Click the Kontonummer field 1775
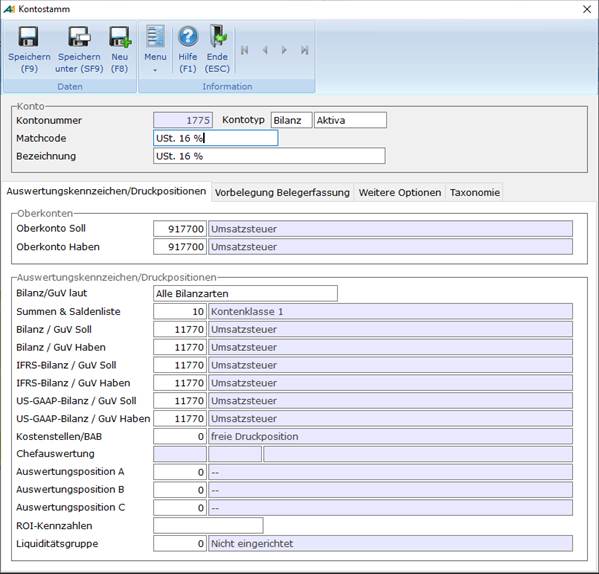Image resolution: width=599 pixels, height=574 pixels. click(183, 120)
